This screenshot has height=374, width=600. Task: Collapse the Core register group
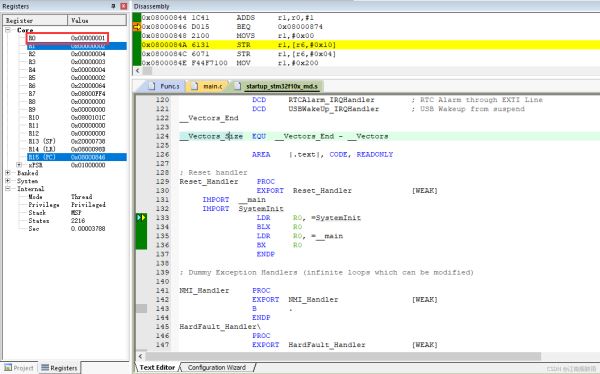(8, 30)
